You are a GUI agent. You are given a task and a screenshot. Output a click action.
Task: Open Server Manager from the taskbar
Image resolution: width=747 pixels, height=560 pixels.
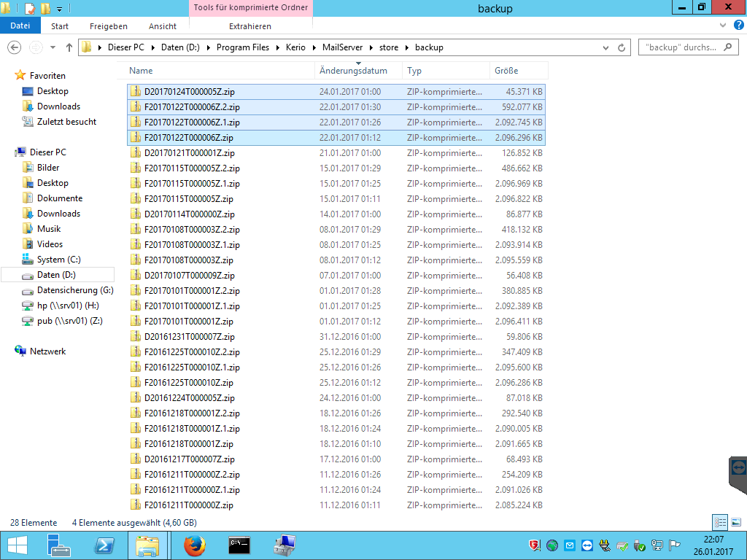click(x=59, y=545)
